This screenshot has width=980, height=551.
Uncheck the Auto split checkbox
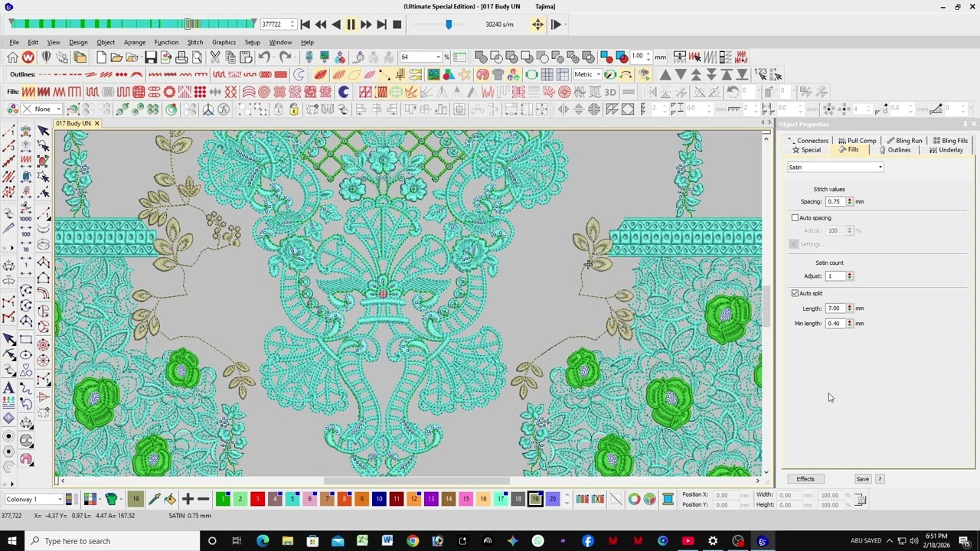[x=795, y=293]
